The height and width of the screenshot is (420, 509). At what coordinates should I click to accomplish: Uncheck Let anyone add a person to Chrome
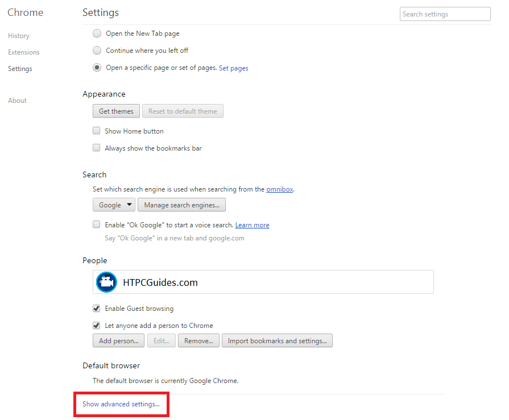[x=97, y=326]
